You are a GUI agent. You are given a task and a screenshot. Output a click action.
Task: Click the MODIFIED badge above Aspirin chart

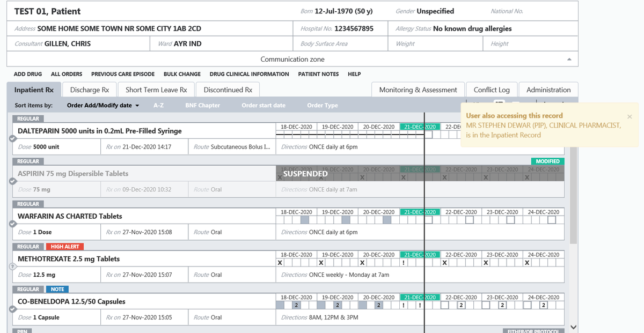pos(547,161)
